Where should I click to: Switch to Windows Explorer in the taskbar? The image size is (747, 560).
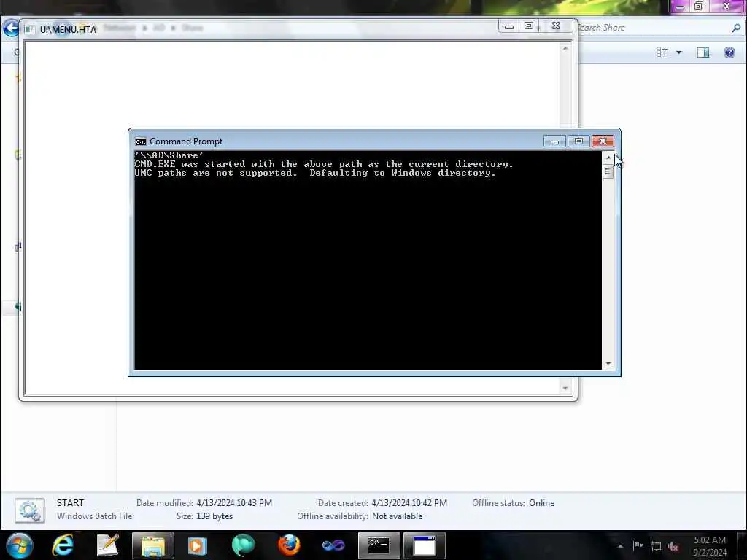[153, 545]
